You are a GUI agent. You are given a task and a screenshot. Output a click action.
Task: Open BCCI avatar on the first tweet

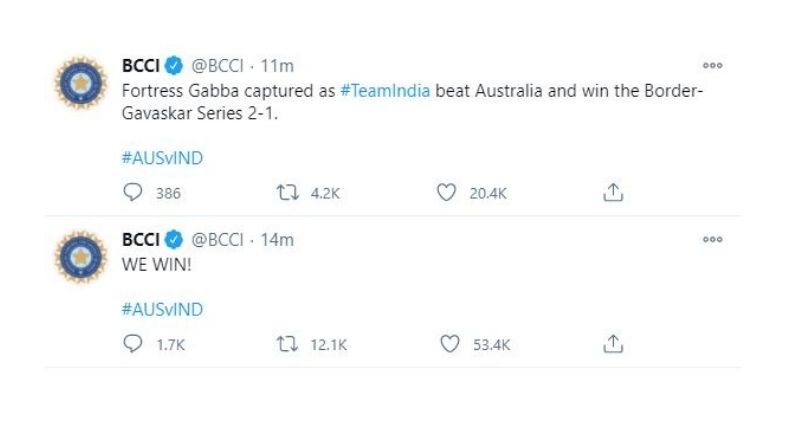coord(81,83)
